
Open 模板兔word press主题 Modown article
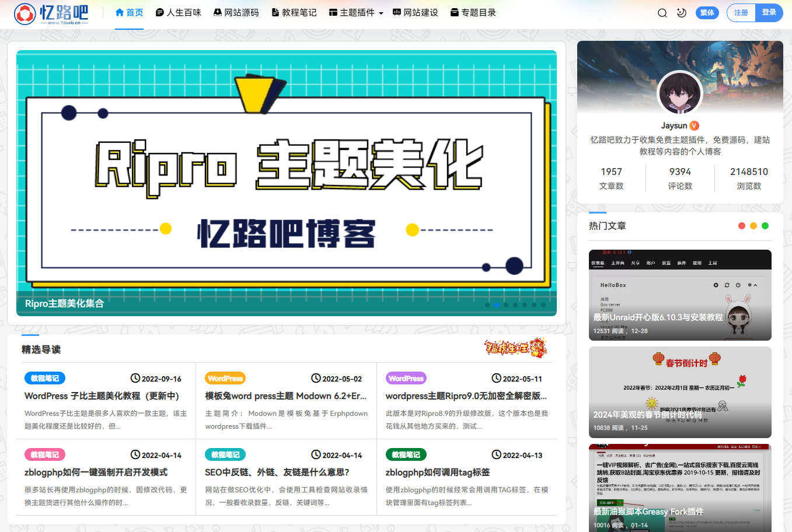tap(286, 395)
